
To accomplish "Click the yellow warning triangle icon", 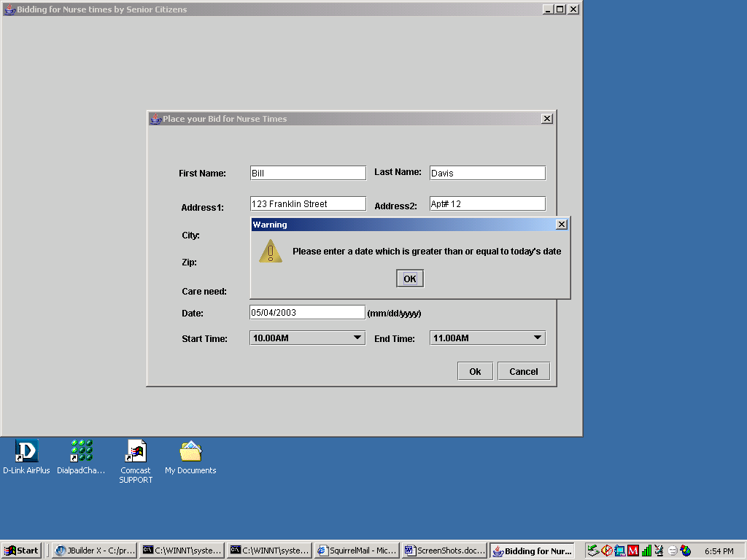I will coord(271,251).
